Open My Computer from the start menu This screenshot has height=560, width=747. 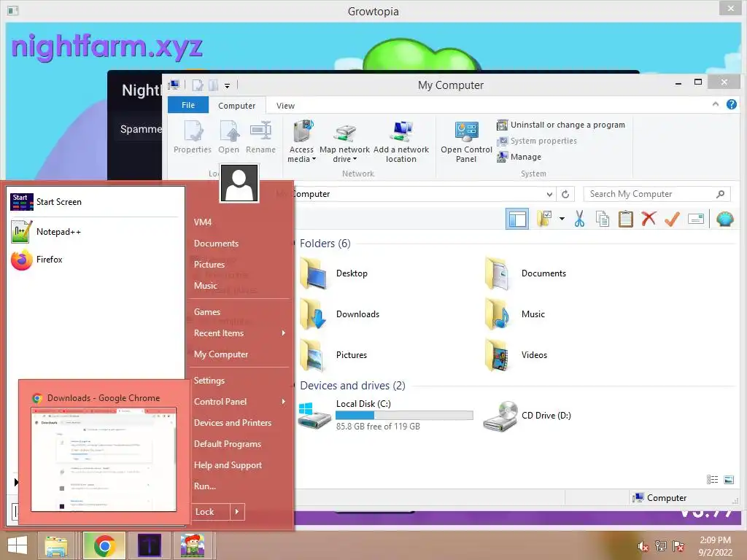(x=221, y=354)
